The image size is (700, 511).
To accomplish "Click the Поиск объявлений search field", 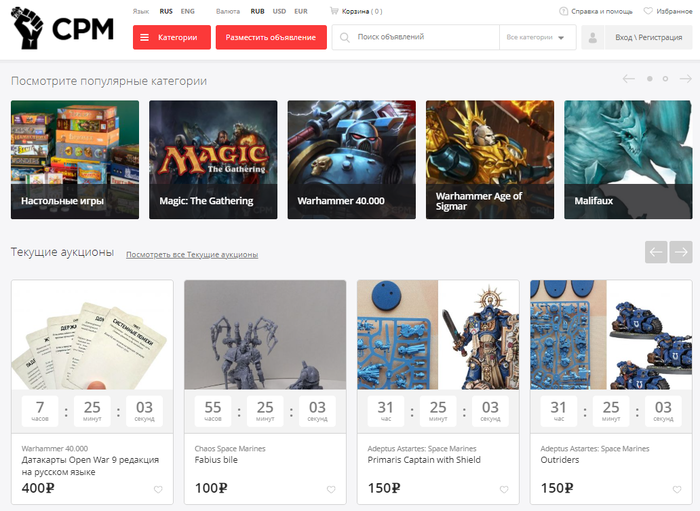I will 415,37.
